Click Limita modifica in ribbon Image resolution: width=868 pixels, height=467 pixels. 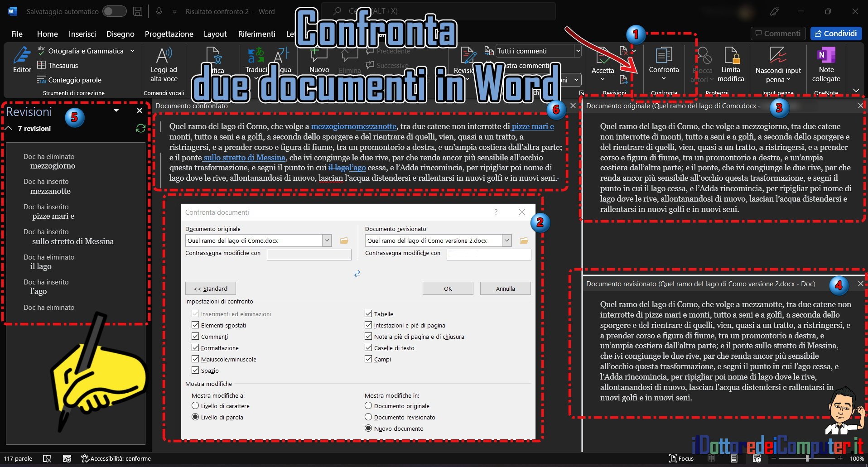click(x=731, y=65)
